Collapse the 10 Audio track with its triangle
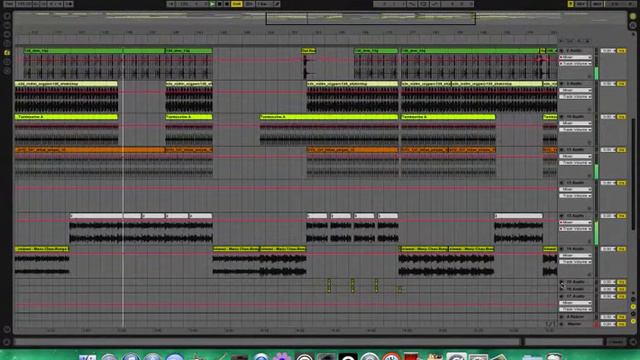Viewport: 640px width, 360px height. click(x=562, y=117)
